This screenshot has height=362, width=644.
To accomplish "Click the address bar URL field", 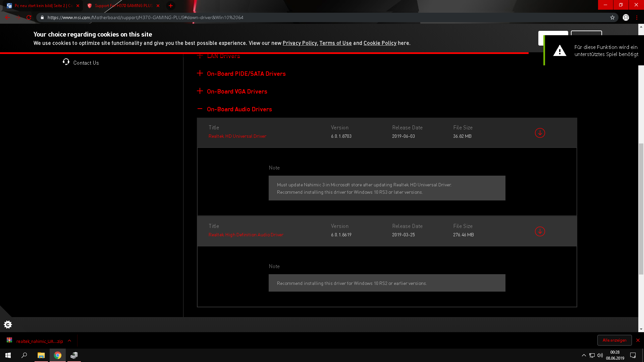I will click(x=235, y=17).
